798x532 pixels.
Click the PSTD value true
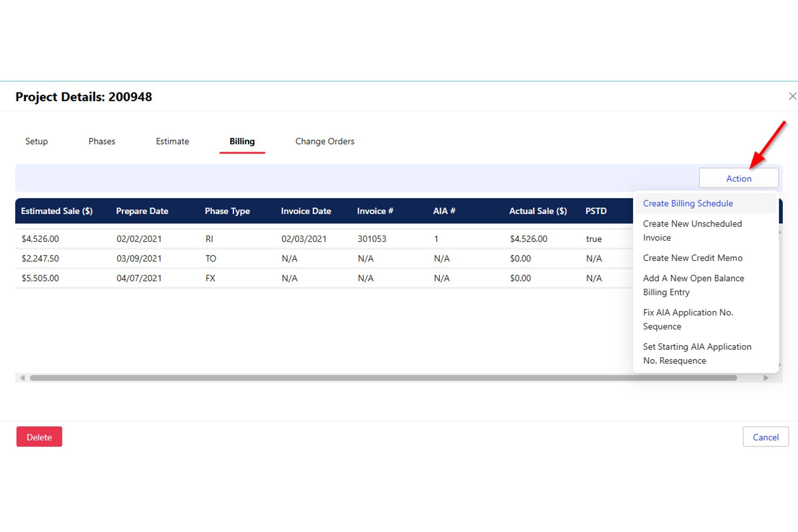(594, 239)
